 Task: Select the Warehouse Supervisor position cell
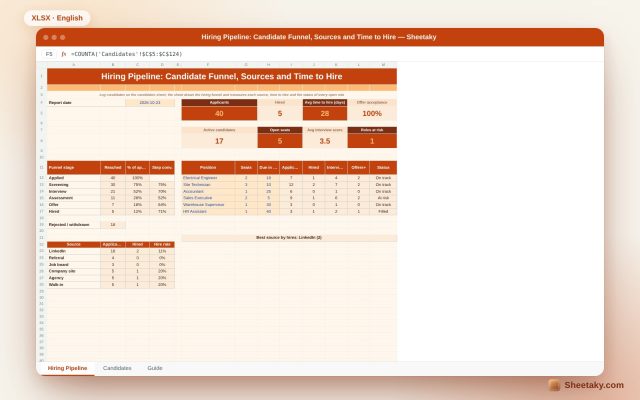click(x=208, y=205)
